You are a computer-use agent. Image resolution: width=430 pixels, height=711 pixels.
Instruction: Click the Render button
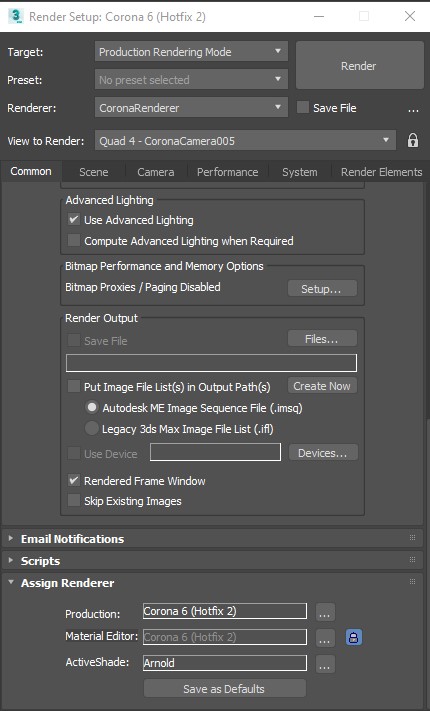[359, 66]
